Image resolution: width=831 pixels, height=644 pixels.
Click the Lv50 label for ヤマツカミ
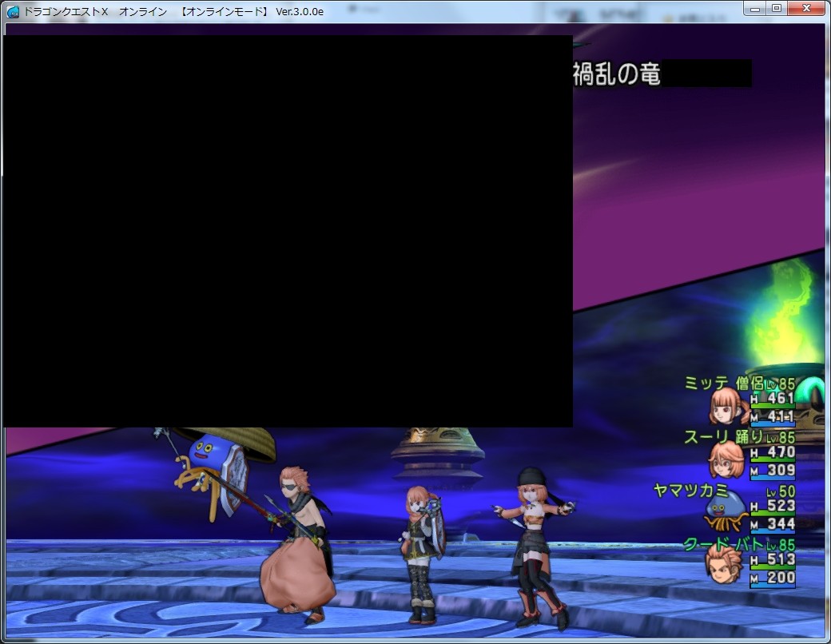pos(781,491)
